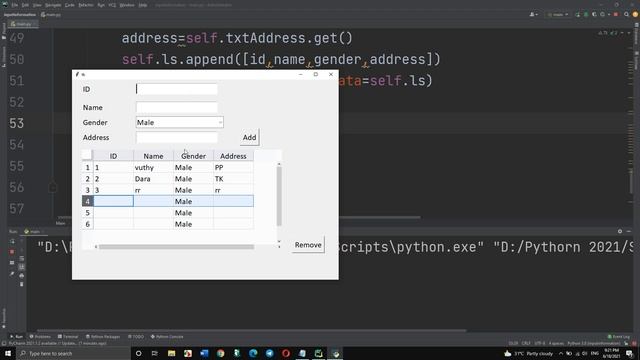
Task: Open Opera browser from the taskbar
Action: point(286,353)
